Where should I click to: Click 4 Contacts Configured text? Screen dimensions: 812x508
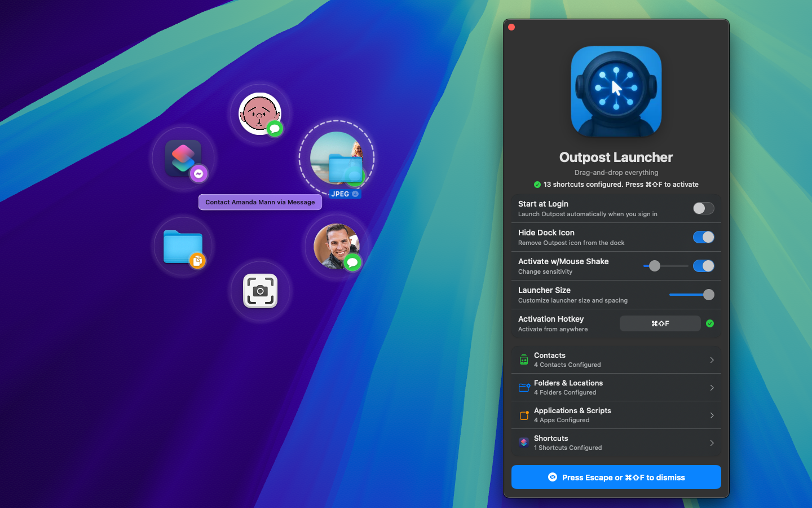point(567,365)
